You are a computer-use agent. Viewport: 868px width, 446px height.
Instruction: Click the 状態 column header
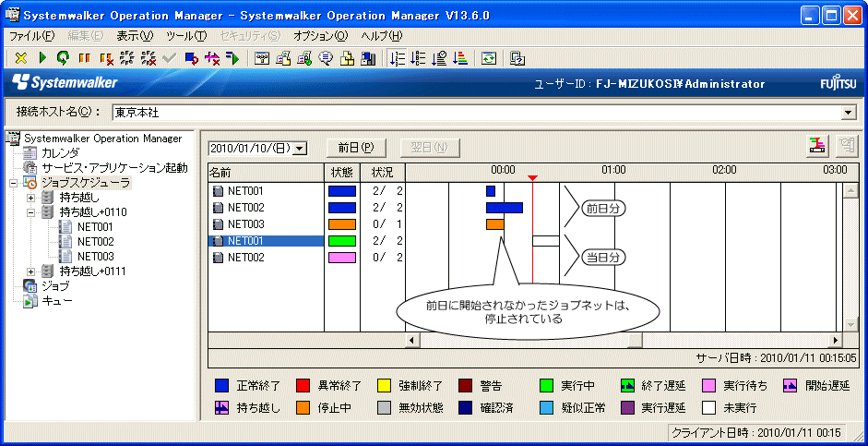tap(342, 172)
